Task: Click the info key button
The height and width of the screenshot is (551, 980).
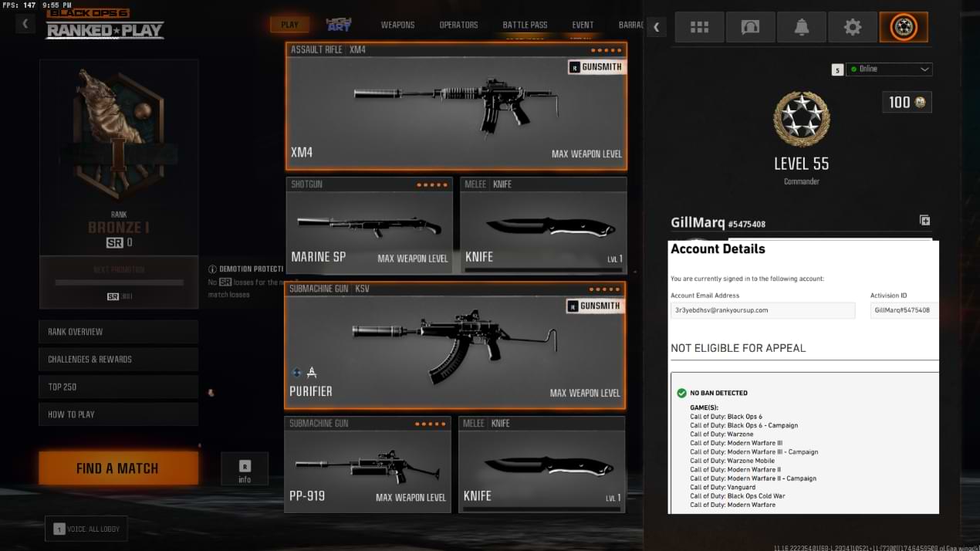Action: click(x=245, y=469)
